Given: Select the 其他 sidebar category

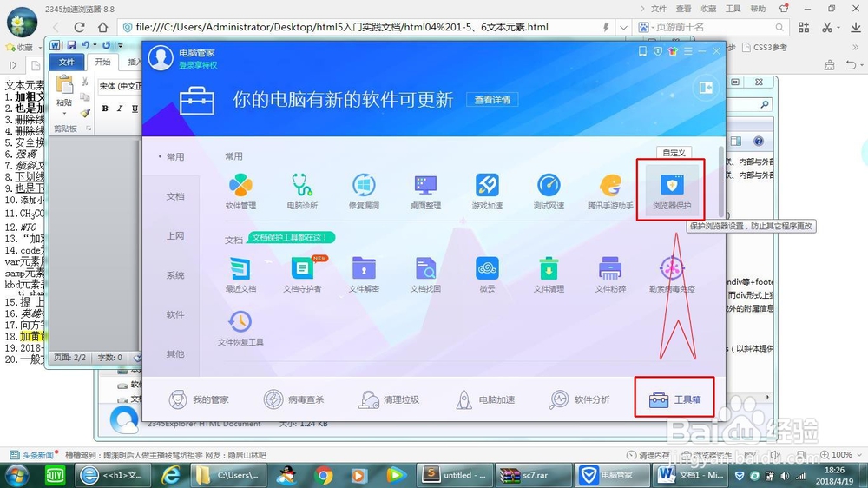Looking at the screenshot, I should coord(175,353).
